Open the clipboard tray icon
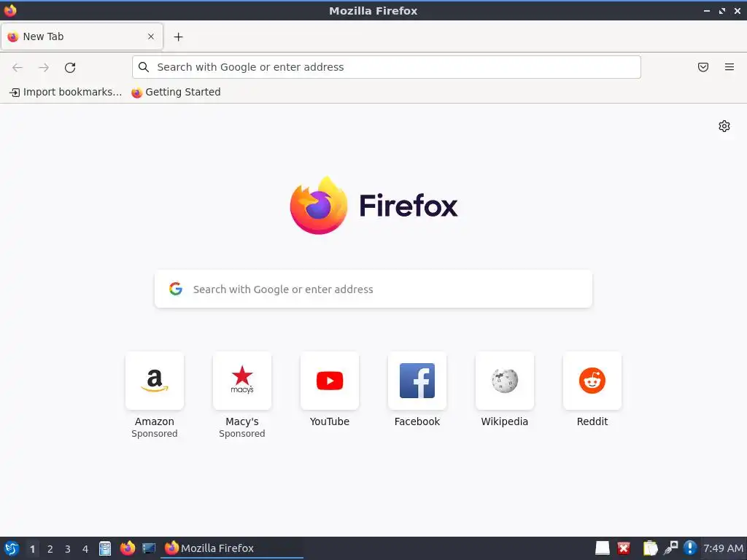The height and width of the screenshot is (560, 747). tap(650, 548)
